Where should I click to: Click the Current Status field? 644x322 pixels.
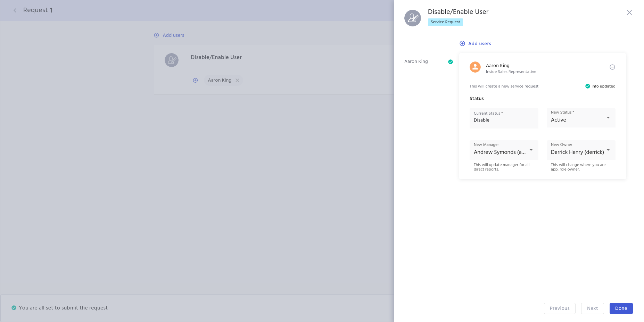tap(504, 118)
